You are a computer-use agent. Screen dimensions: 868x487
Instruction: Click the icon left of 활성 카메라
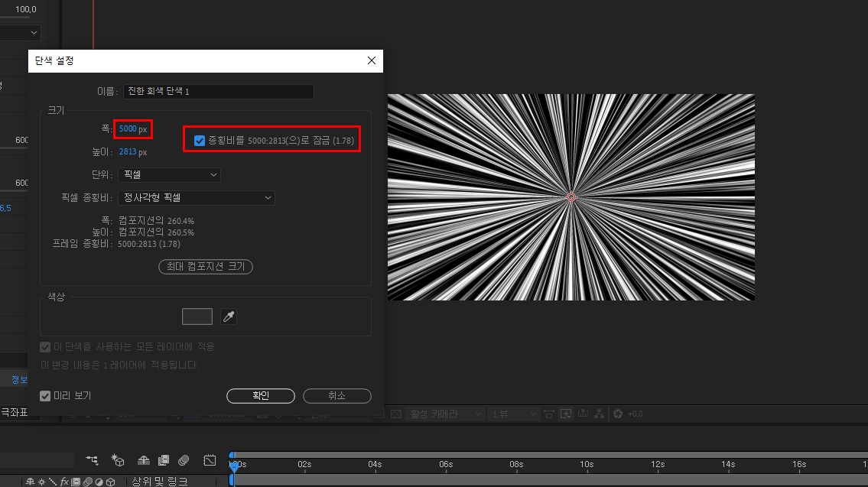point(396,414)
